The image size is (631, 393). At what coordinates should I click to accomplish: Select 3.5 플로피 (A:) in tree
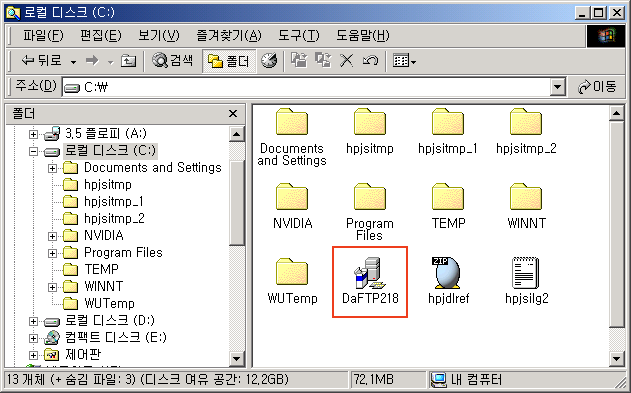(x=106, y=133)
